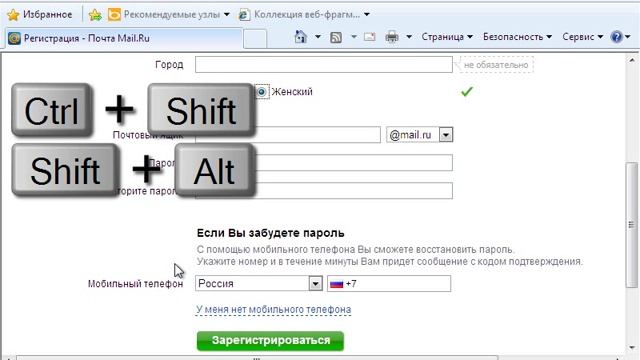Open Рекомендуемые узлы suggested sites

point(164,15)
